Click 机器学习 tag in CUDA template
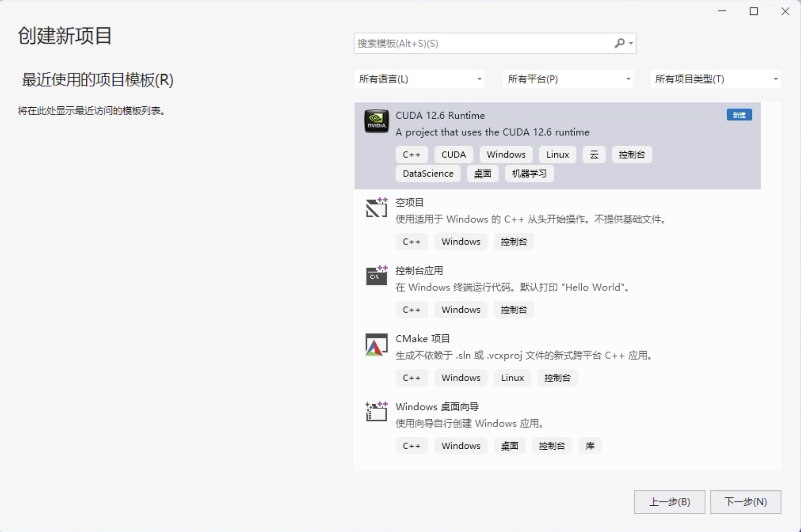The width and height of the screenshot is (801, 532). tap(529, 174)
